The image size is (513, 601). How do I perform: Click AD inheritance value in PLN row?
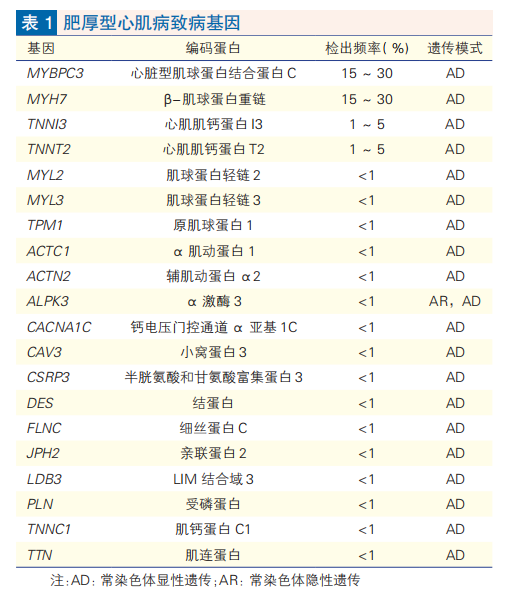coord(455,504)
